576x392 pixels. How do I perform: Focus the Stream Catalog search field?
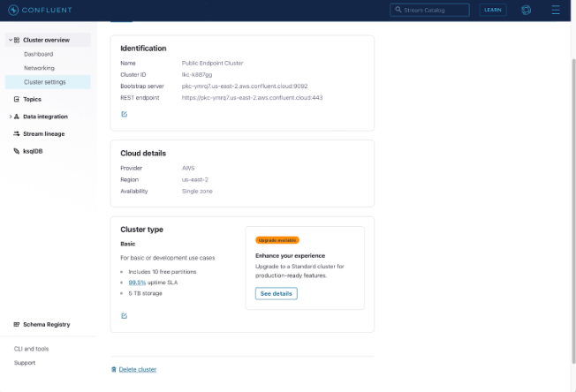point(429,10)
